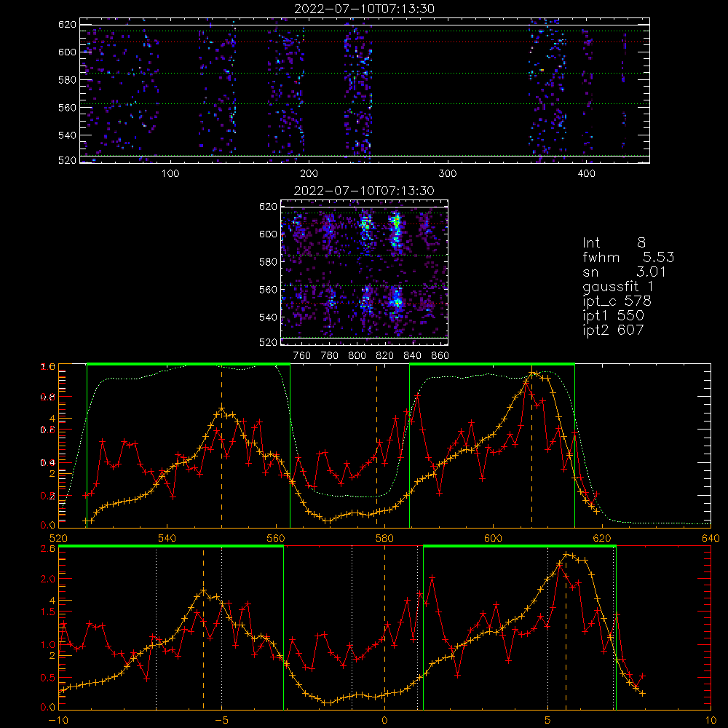Click the timestamp title above the small middle image
Viewport: 728px width, 728px height.
pos(364,191)
